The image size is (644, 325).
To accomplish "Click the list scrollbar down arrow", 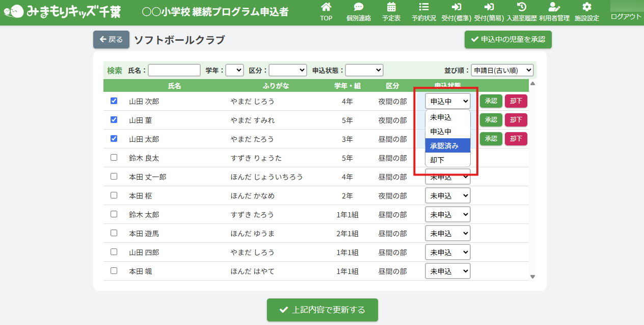I will 533,277.
